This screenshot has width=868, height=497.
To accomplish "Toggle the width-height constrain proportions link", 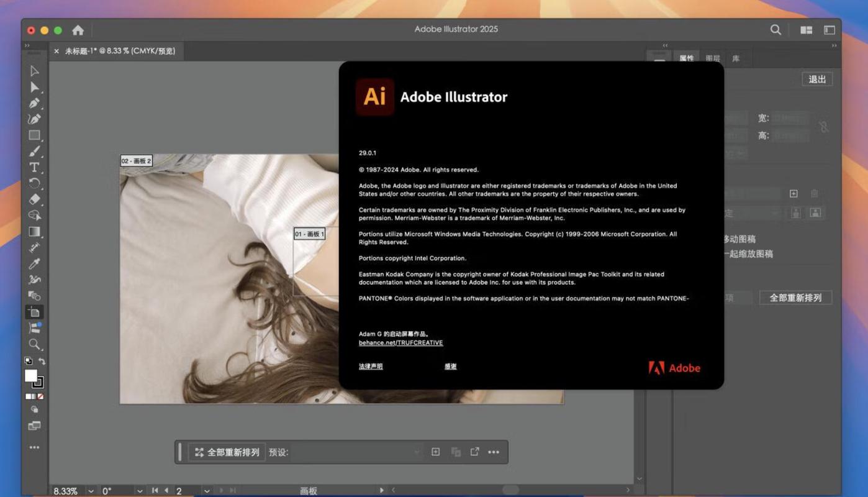I will click(x=823, y=127).
